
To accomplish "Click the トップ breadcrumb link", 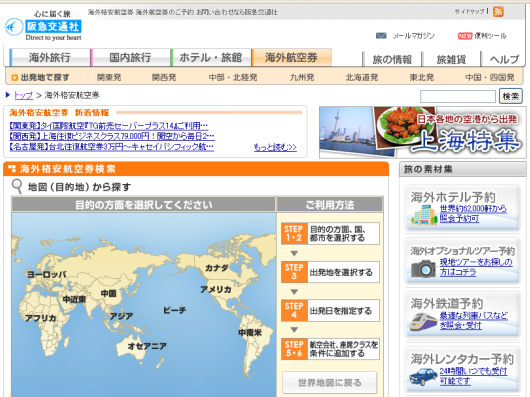I will pyautogui.click(x=23, y=95).
